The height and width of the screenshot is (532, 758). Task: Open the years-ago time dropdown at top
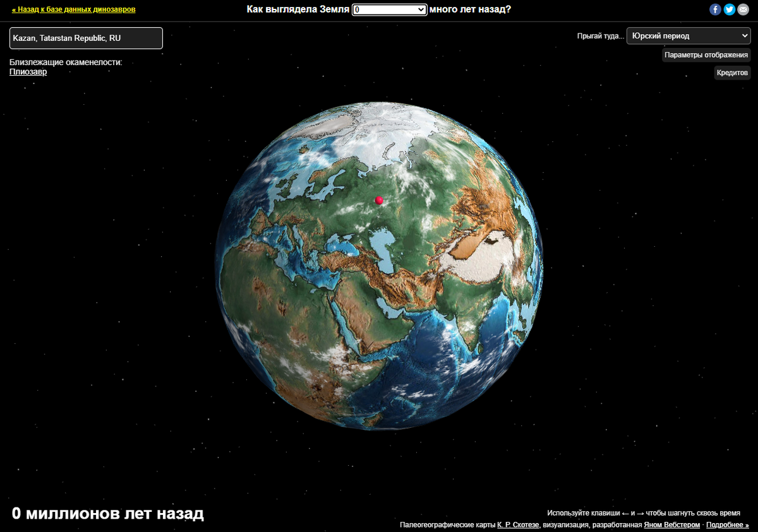click(x=389, y=9)
